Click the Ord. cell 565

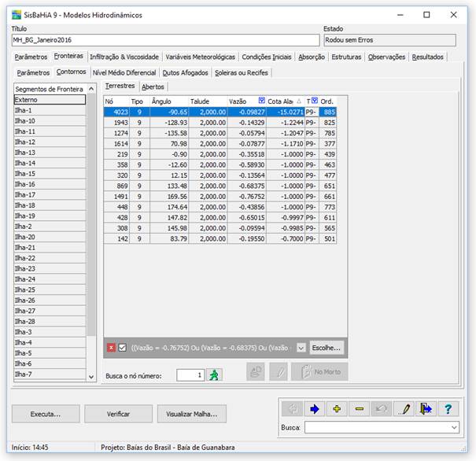328,228
